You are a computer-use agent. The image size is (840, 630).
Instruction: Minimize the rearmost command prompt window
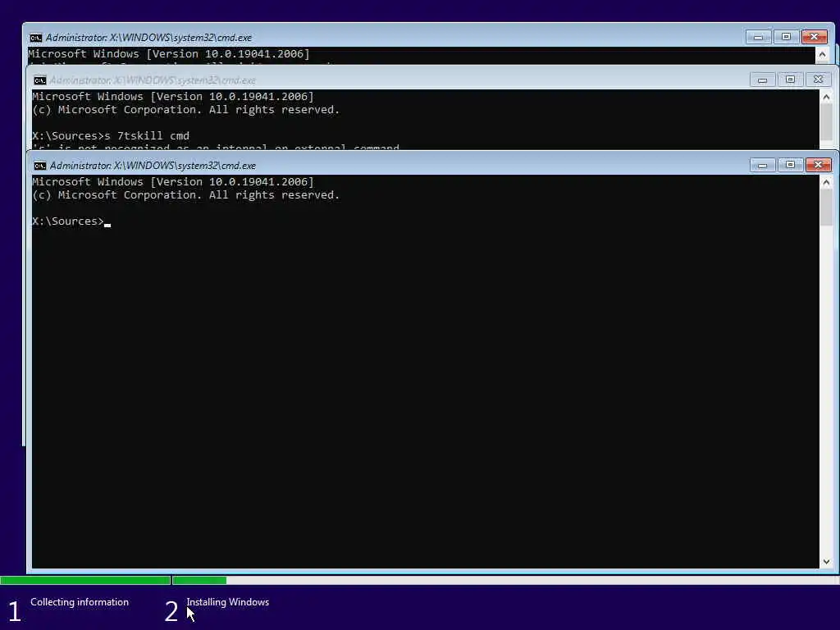pos(758,37)
